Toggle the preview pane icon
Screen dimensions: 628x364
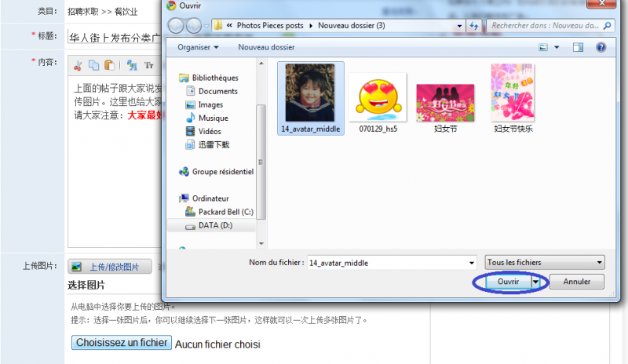[x=579, y=48]
